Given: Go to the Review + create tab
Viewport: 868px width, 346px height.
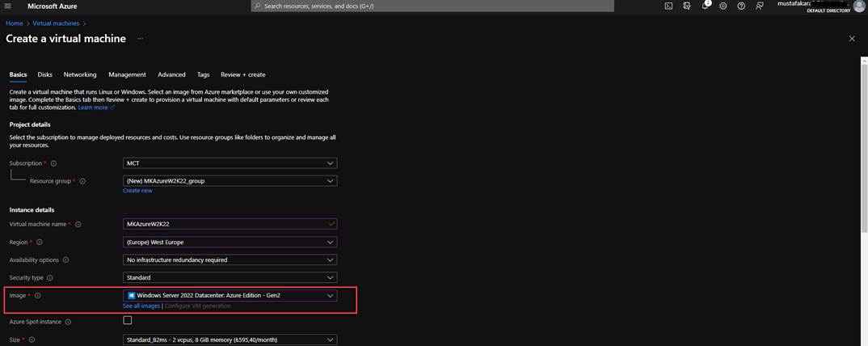Looking at the screenshot, I should point(242,74).
